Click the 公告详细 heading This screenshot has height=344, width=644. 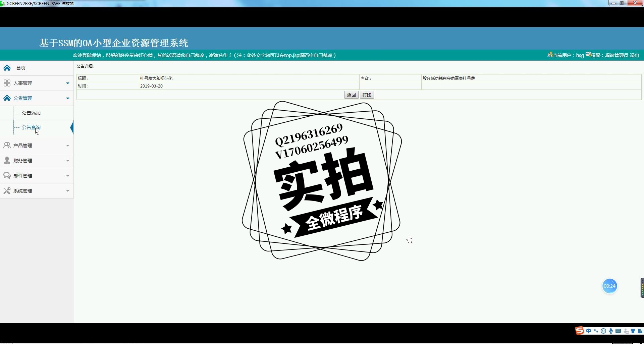(85, 66)
